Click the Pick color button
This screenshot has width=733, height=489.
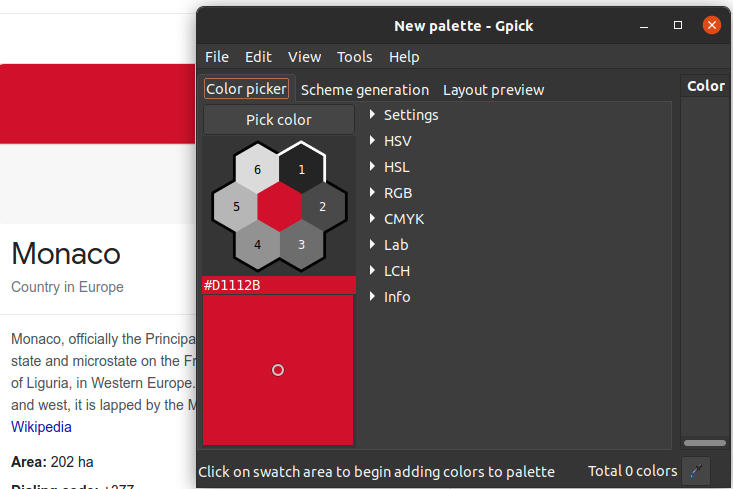click(279, 120)
